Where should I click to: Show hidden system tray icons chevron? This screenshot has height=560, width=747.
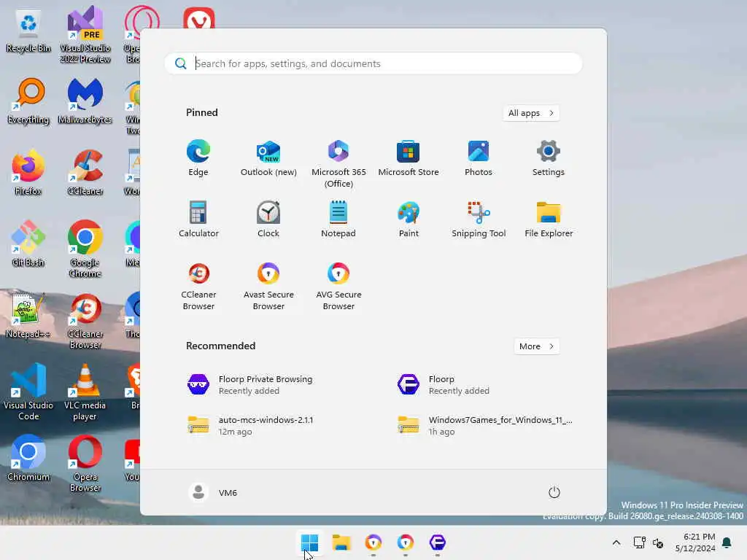point(616,542)
